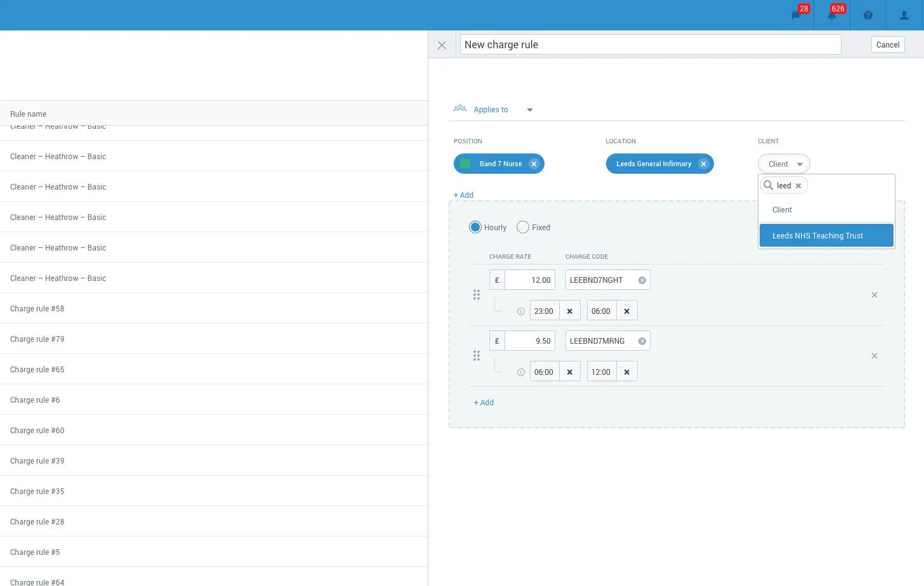Viewport: 924px width, 586px height.
Task: Clear the LEEBND7MRNG charge code
Action: pyautogui.click(x=642, y=341)
